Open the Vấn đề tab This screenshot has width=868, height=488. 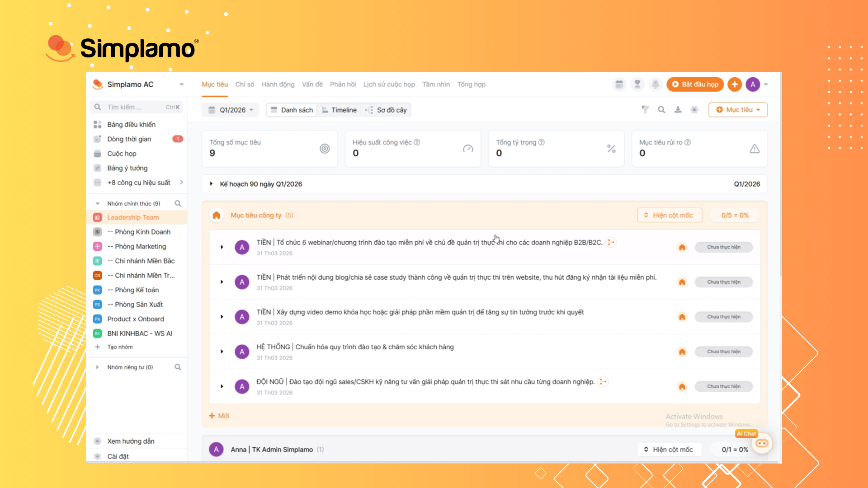(x=312, y=84)
